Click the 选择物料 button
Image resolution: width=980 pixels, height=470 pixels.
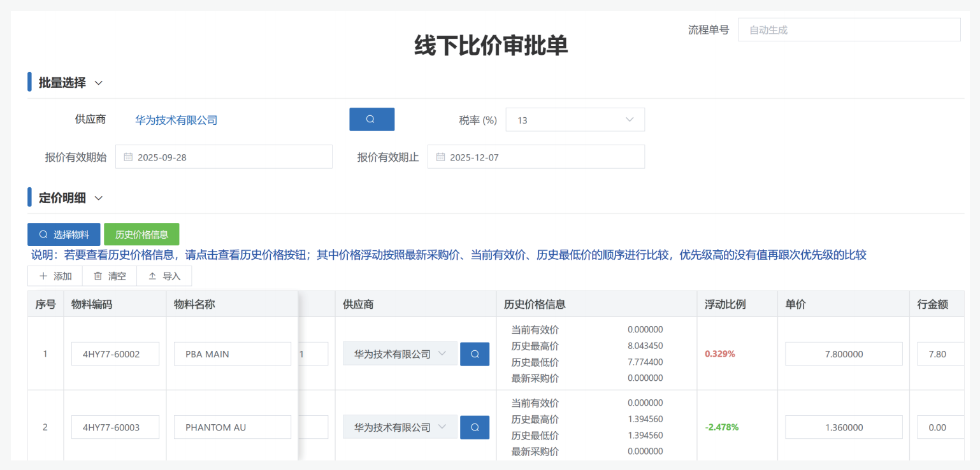coord(64,234)
